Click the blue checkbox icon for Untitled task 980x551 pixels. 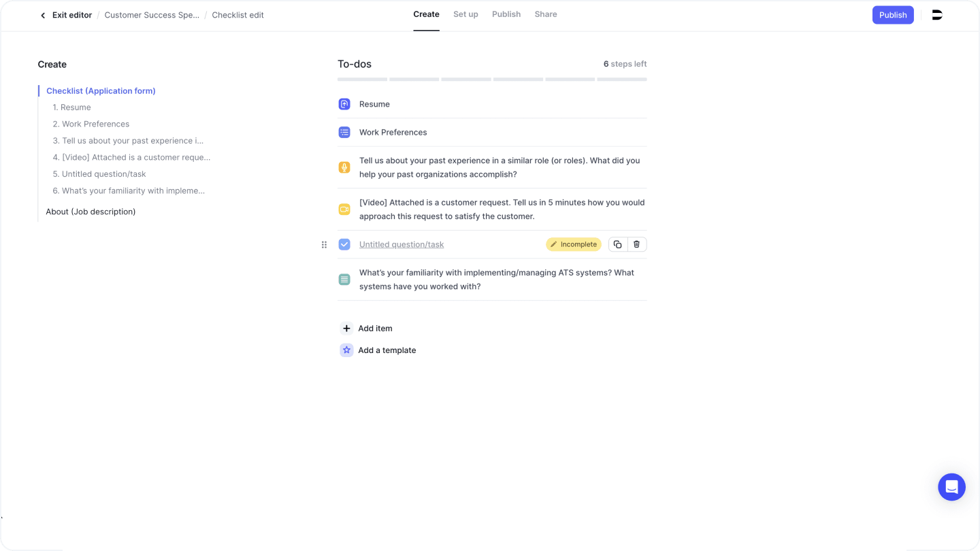point(344,244)
